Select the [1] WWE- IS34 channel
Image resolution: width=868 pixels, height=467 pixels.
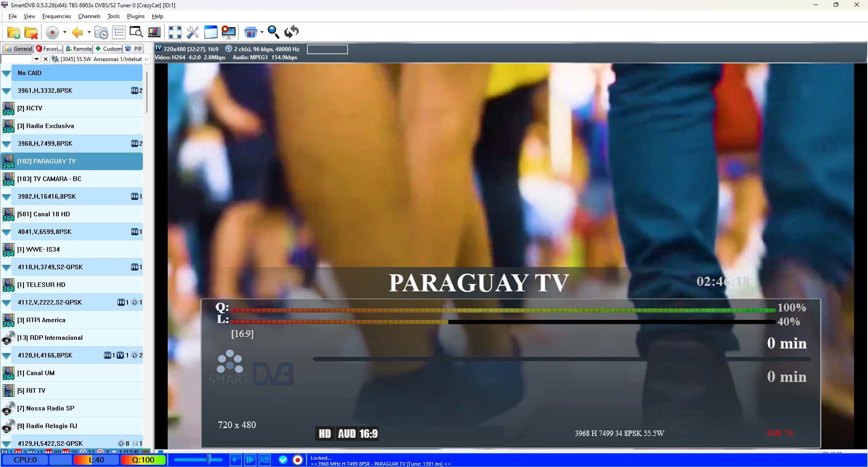coord(72,250)
